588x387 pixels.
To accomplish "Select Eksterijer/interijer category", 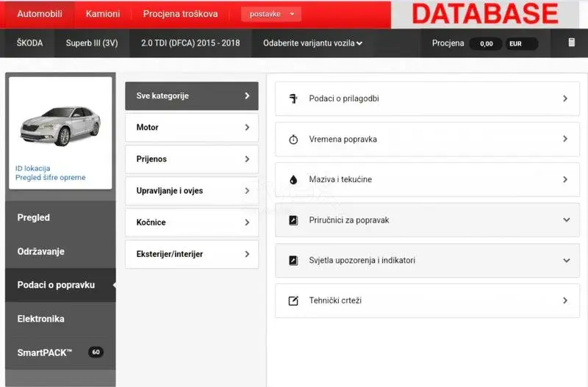I will coord(192,254).
